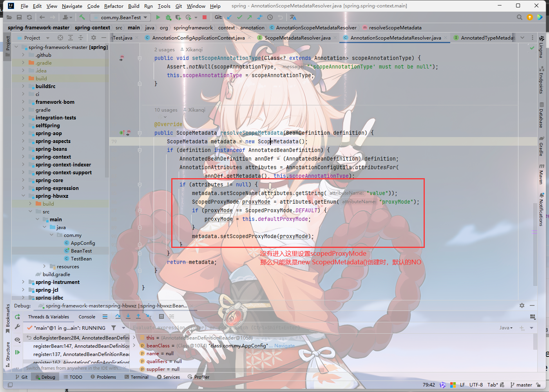Screen dimensions: 549x392
Task: Open the Profiler tool window
Action: (x=198, y=377)
